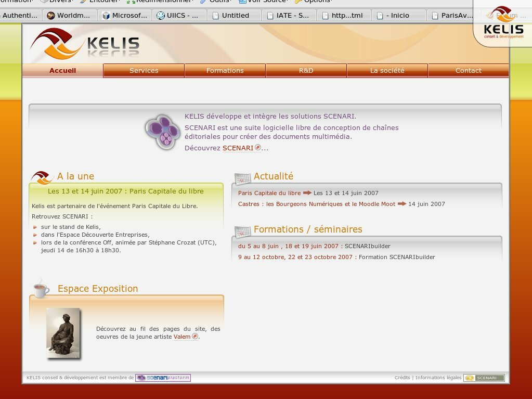Open Paris Capitale du libre news link
532x399 pixels.
coord(269,193)
